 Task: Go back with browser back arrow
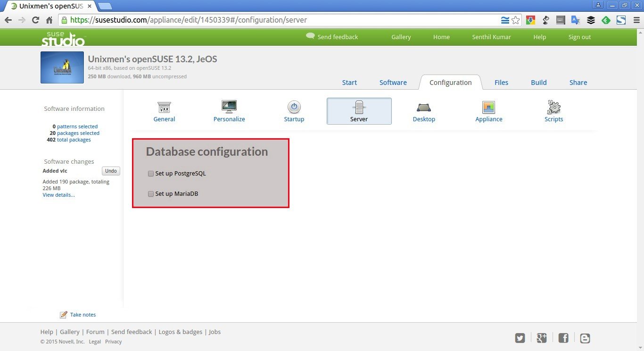(x=8, y=20)
